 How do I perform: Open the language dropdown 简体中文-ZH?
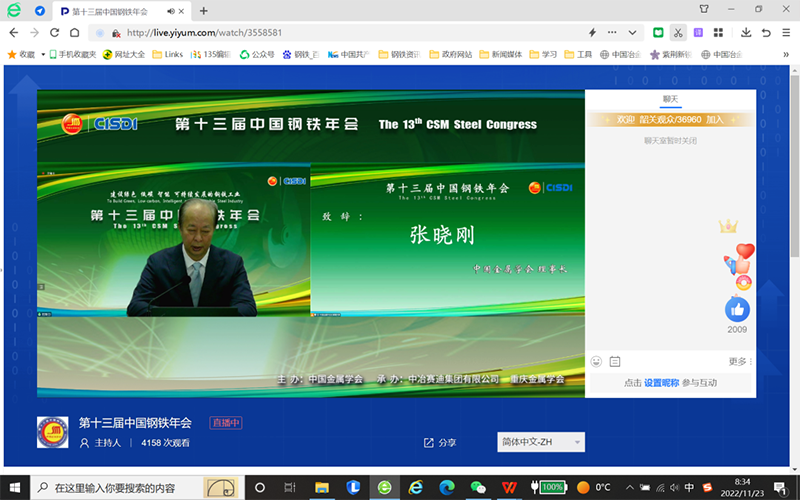(540, 442)
